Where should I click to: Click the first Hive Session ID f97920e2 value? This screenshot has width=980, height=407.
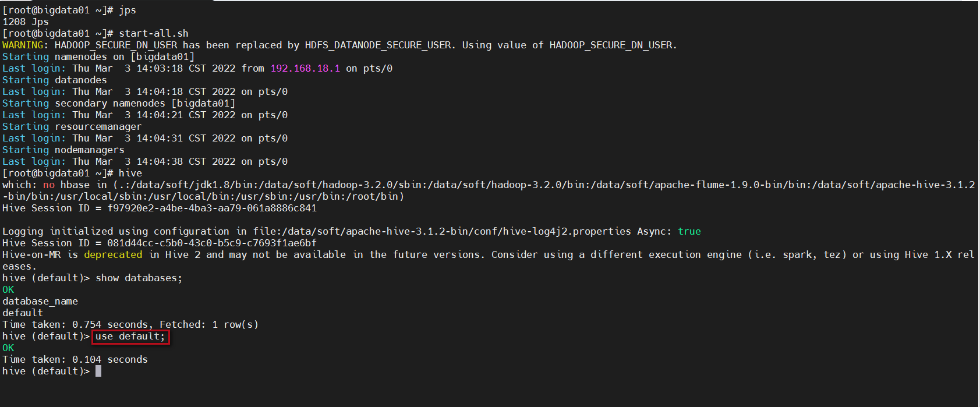pos(212,208)
